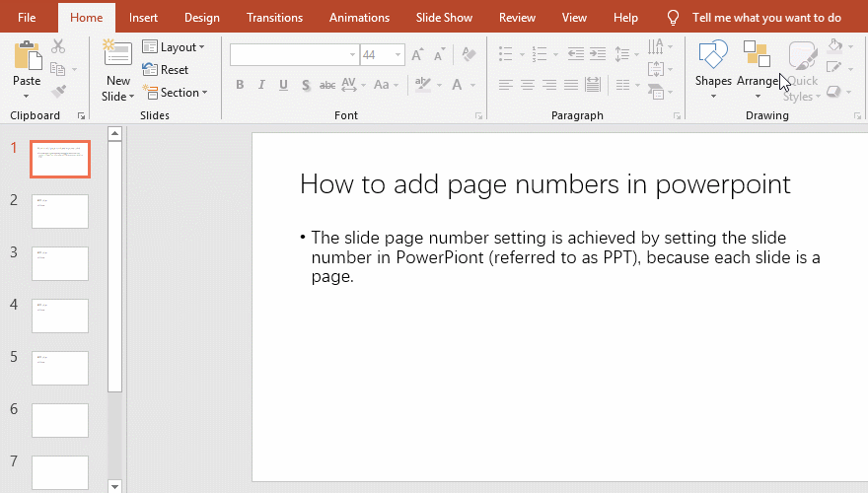Click the Copy icon in Clipboard group
This screenshot has width=868, height=493.
pos(57,69)
